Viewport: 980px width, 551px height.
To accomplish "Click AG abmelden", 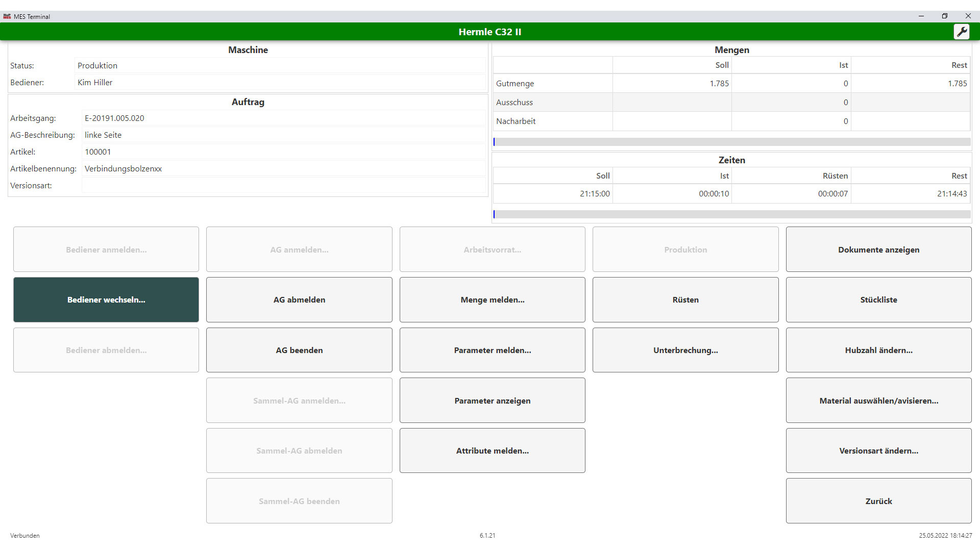I will [x=299, y=300].
